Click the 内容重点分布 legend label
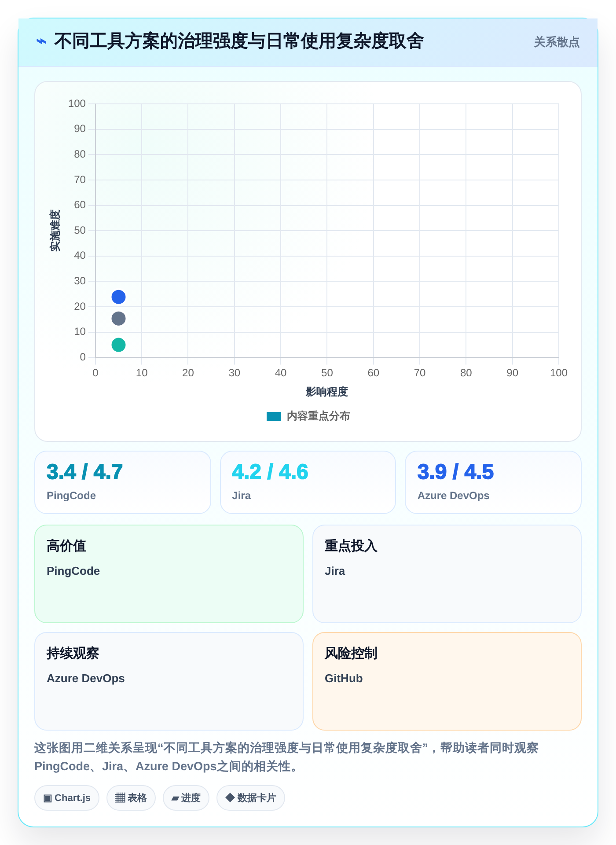616x845 pixels. pos(318,416)
